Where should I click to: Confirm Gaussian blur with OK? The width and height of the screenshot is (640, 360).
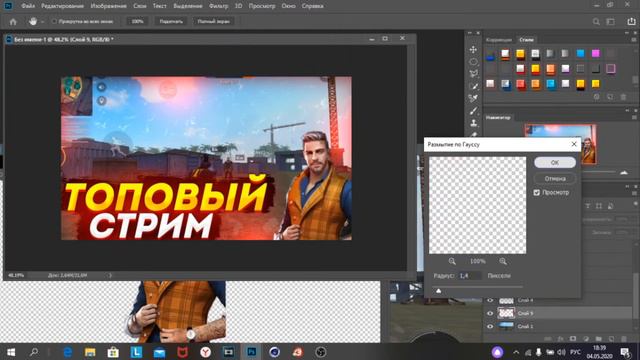coord(555,162)
